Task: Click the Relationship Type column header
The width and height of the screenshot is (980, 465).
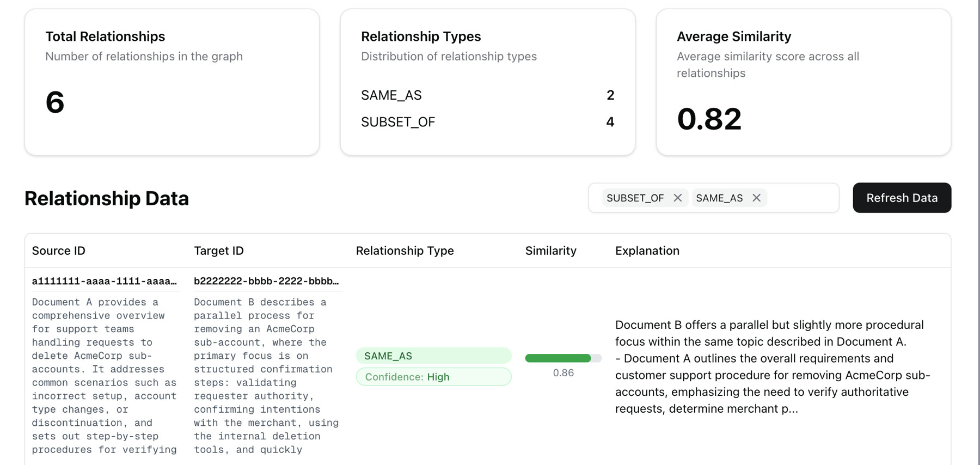Action: pos(405,250)
